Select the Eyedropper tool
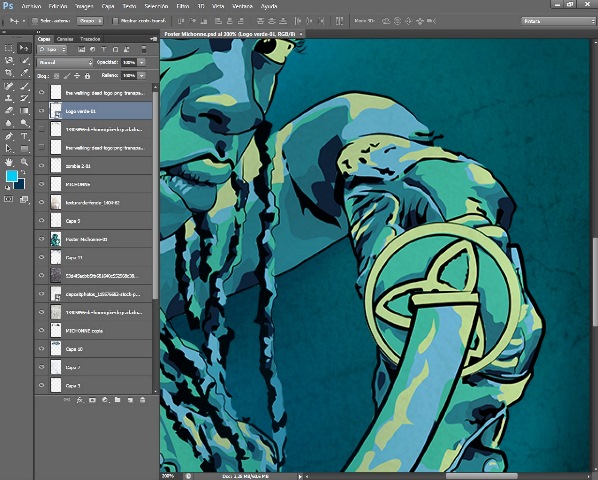The width and height of the screenshot is (598, 480). [24, 72]
